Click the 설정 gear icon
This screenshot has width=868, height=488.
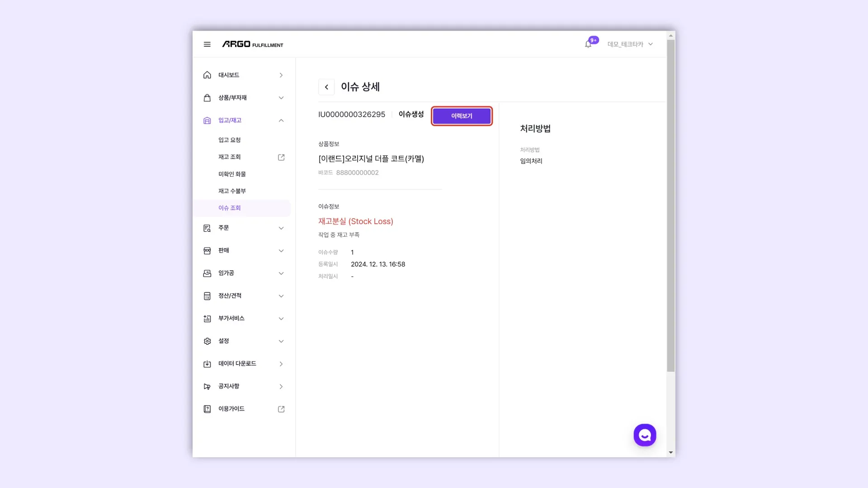(x=207, y=341)
